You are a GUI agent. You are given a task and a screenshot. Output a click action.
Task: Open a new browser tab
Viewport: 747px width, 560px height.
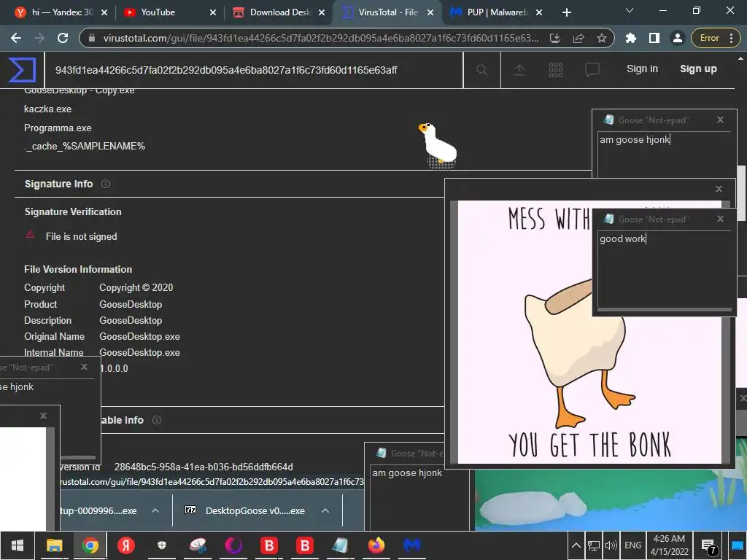click(566, 12)
